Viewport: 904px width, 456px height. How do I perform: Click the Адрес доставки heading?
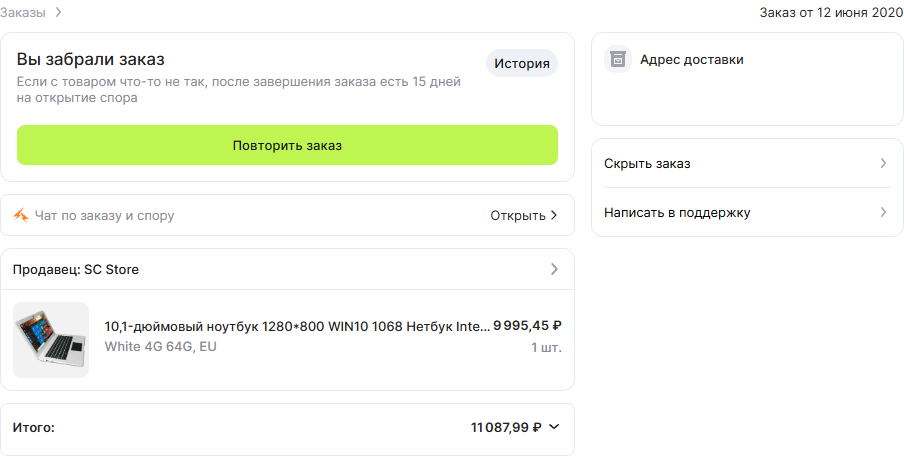click(x=692, y=59)
